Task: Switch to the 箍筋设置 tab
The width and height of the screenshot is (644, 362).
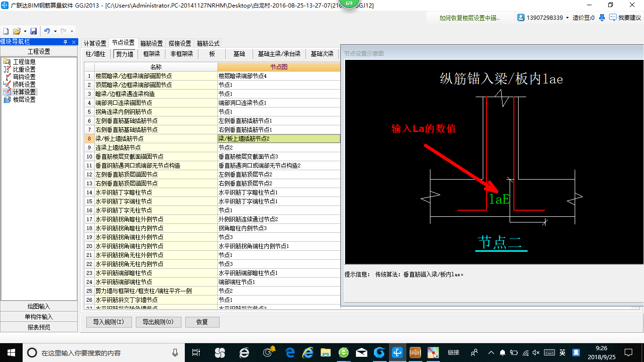Action: tap(152, 43)
